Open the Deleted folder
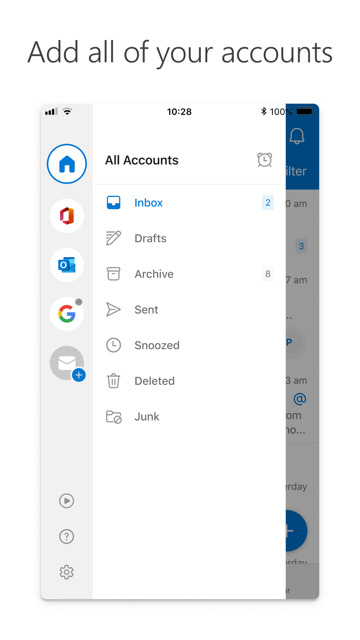The width and height of the screenshot is (360, 640). pos(189,381)
